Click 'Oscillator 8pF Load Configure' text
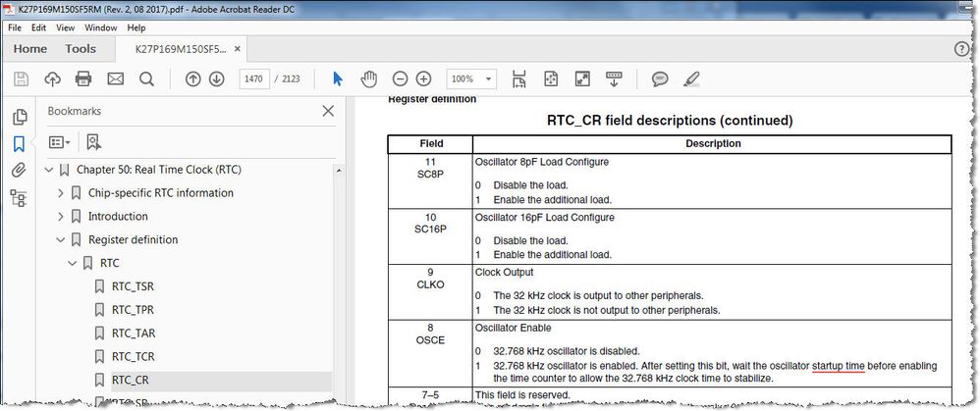Viewport: 980px width, 411px height. click(542, 162)
